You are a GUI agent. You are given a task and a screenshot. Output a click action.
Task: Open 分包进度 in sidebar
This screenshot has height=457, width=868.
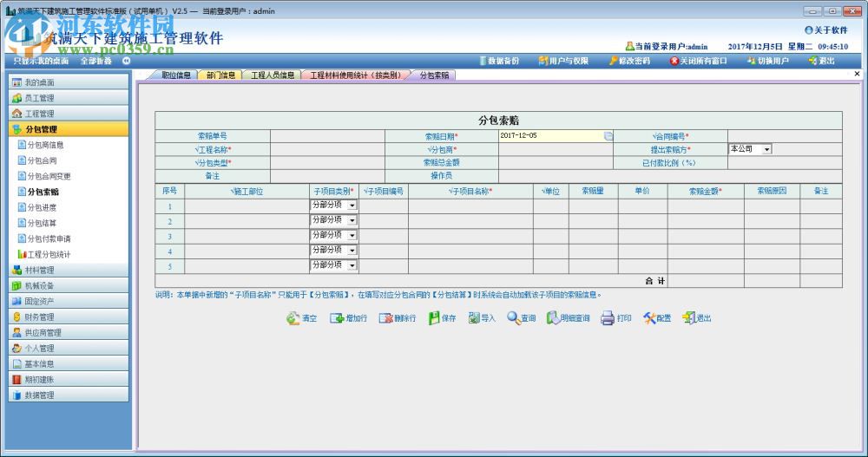point(37,207)
